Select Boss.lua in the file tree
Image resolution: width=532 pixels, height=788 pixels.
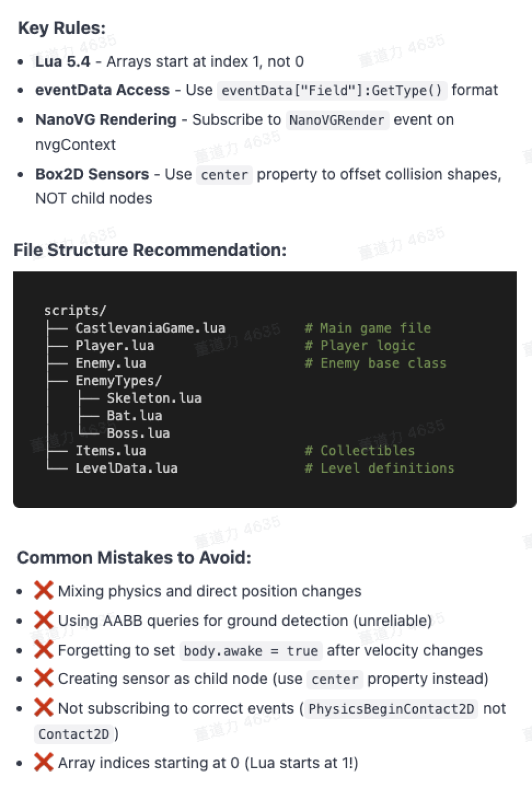(138, 433)
